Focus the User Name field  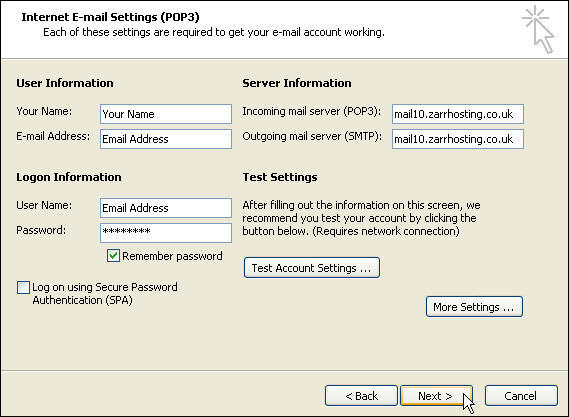pyautogui.click(x=166, y=208)
